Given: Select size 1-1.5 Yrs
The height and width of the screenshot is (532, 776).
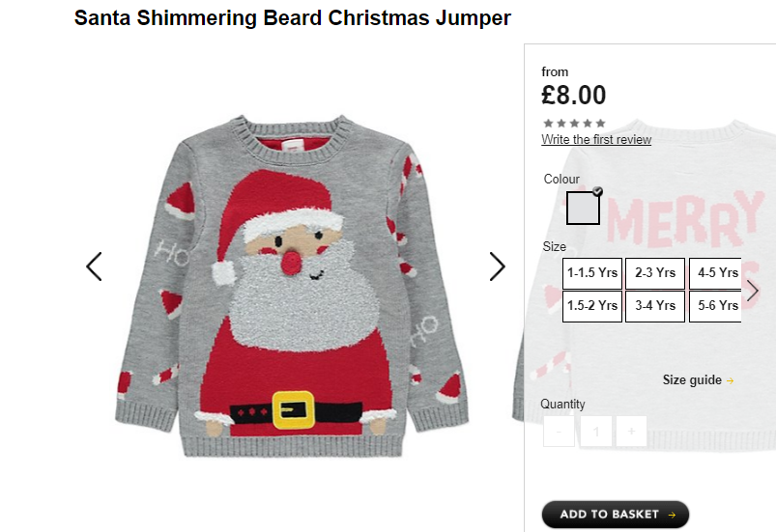Looking at the screenshot, I should tap(592, 273).
